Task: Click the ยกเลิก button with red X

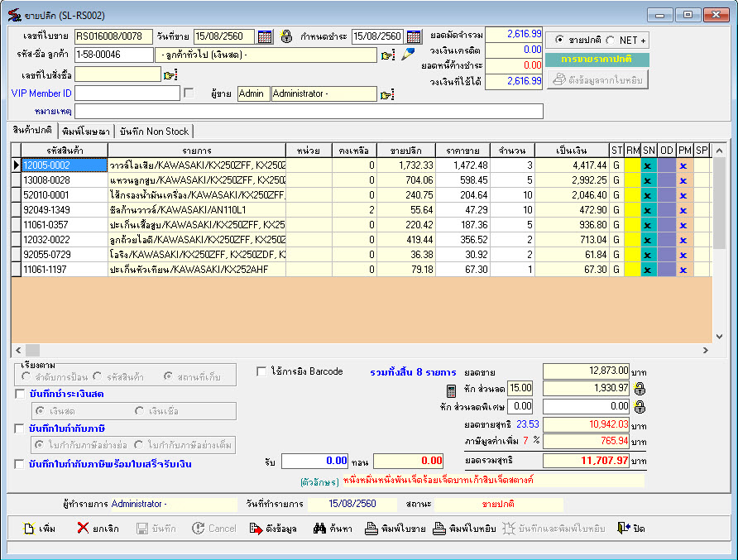Action: pyautogui.click(x=98, y=529)
